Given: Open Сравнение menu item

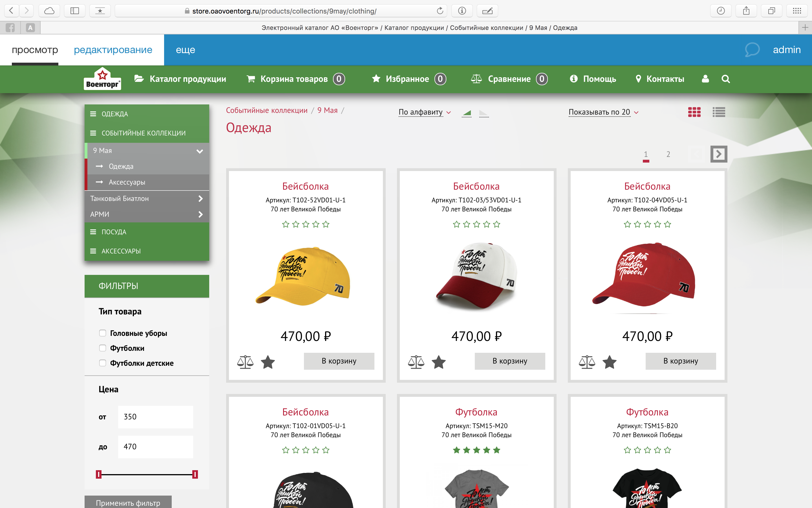Looking at the screenshot, I should click(509, 79).
